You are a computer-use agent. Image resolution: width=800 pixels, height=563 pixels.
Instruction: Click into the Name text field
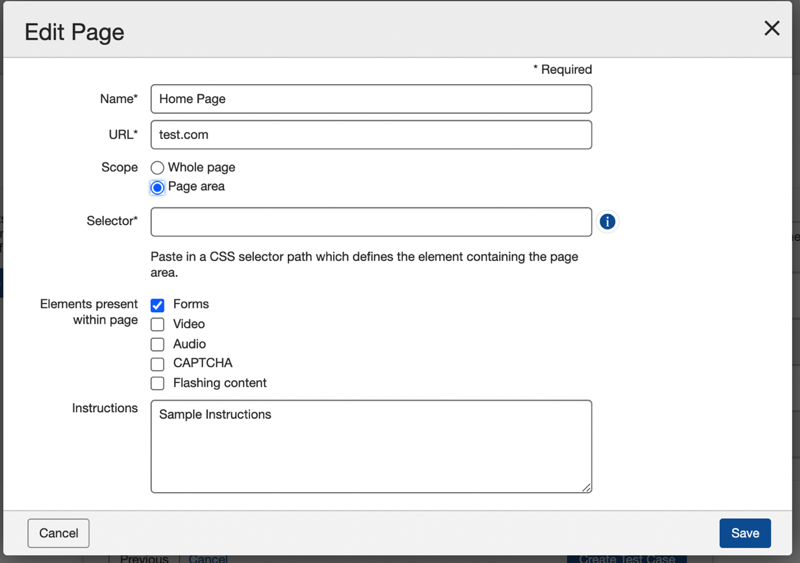click(x=371, y=99)
